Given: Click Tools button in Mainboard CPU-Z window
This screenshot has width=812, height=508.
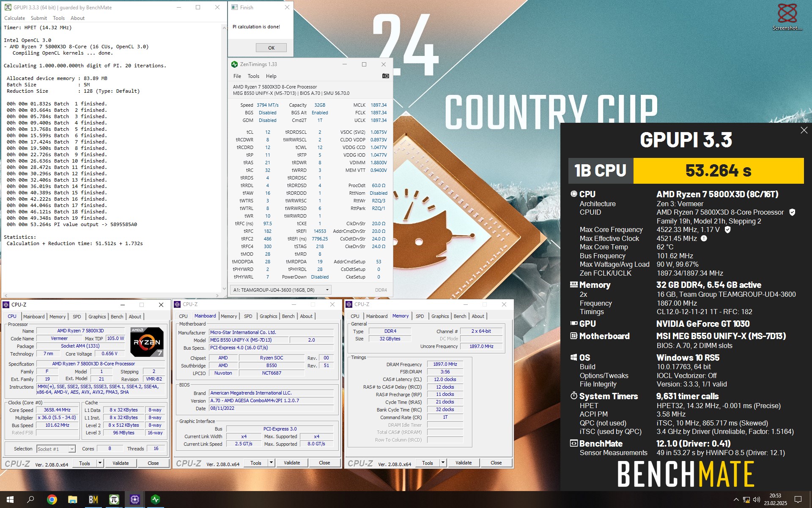Looking at the screenshot, I should [256, 463].
